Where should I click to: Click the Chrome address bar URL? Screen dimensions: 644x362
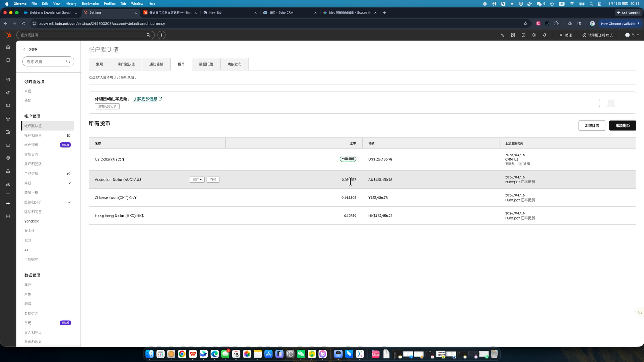tap(102, 23)
